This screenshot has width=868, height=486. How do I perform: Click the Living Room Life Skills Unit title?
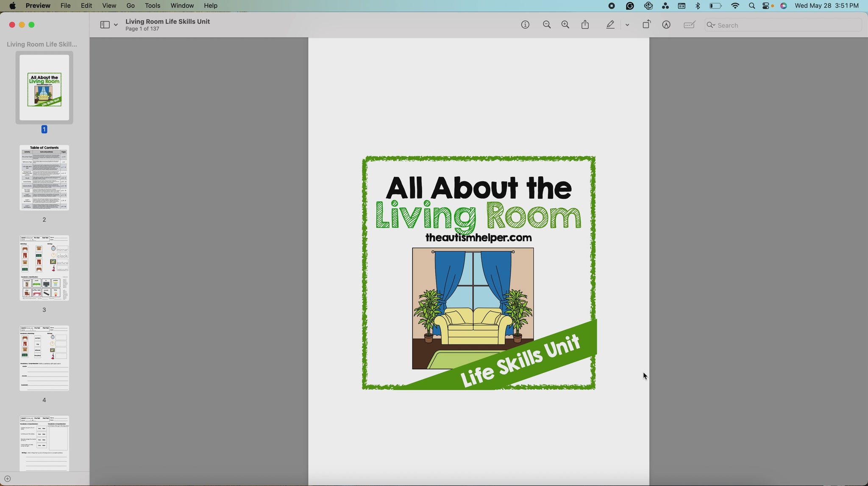click(x=167, y=21)
